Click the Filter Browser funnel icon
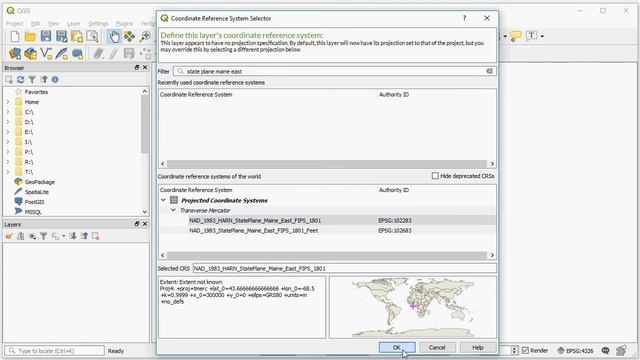Viewport: 640px width, 360px height. [x=32, y=80]
